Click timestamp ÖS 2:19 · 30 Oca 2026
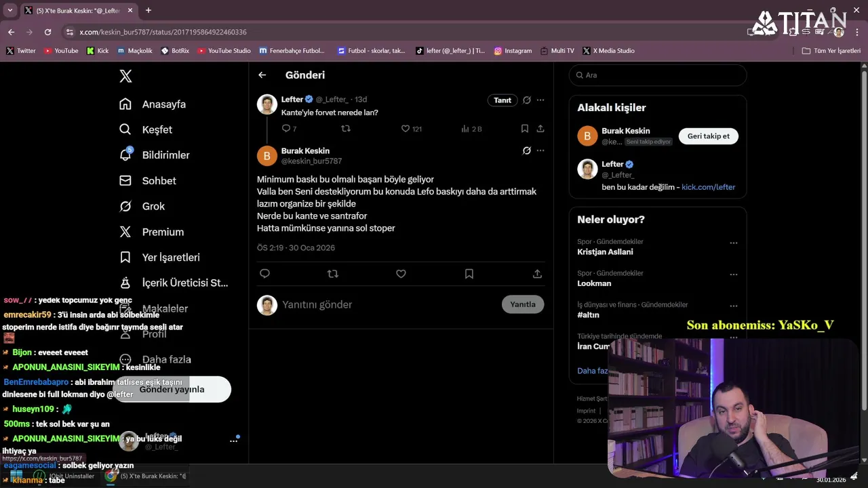The image size is (868, 488). tap(296, 248)
